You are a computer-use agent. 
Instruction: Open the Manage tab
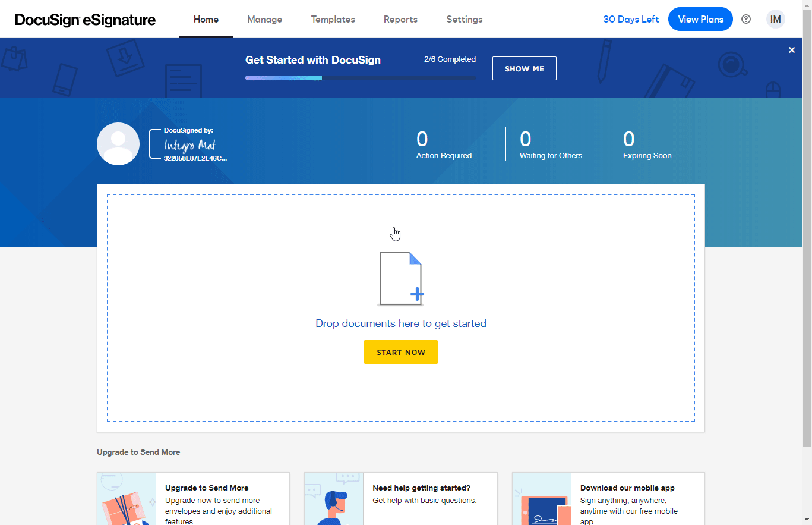(x=265, y=19)
